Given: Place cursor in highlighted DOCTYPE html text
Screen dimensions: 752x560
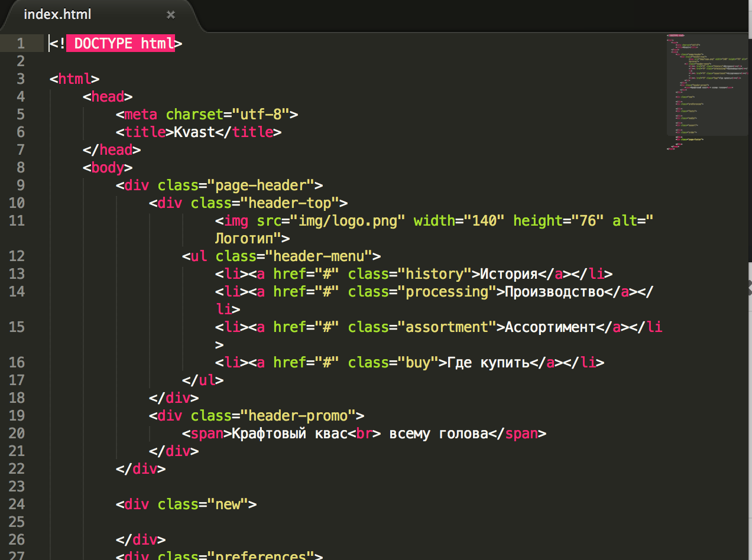Looking at the screenshot, I should pyautogui.click(x=124, y=44).
